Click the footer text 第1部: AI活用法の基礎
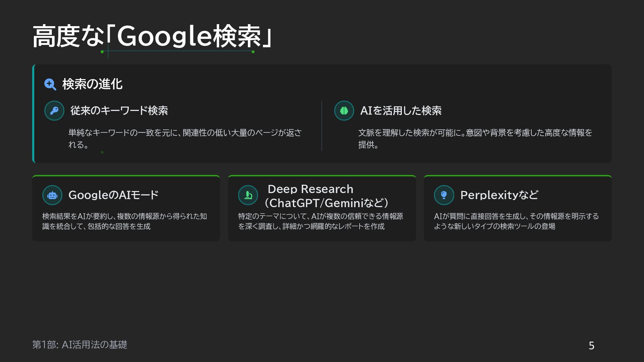This screenshot has height=362, width=644. pos(80,345)
